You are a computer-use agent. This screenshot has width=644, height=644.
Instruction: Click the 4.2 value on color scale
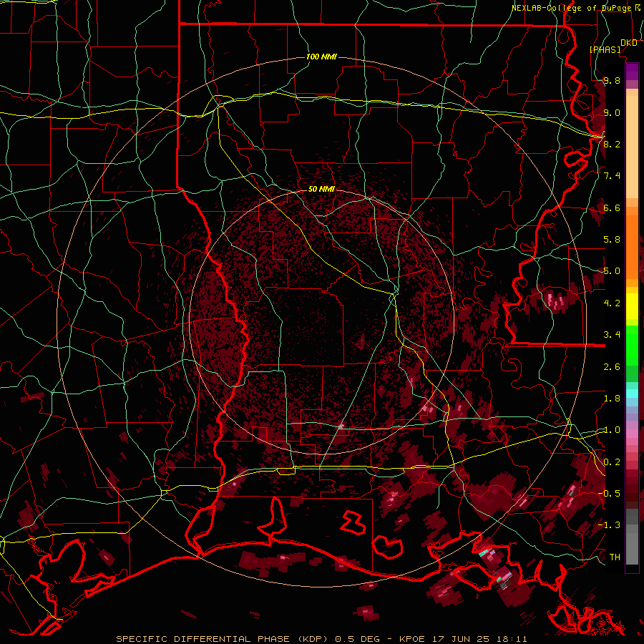tap(612, 303)
